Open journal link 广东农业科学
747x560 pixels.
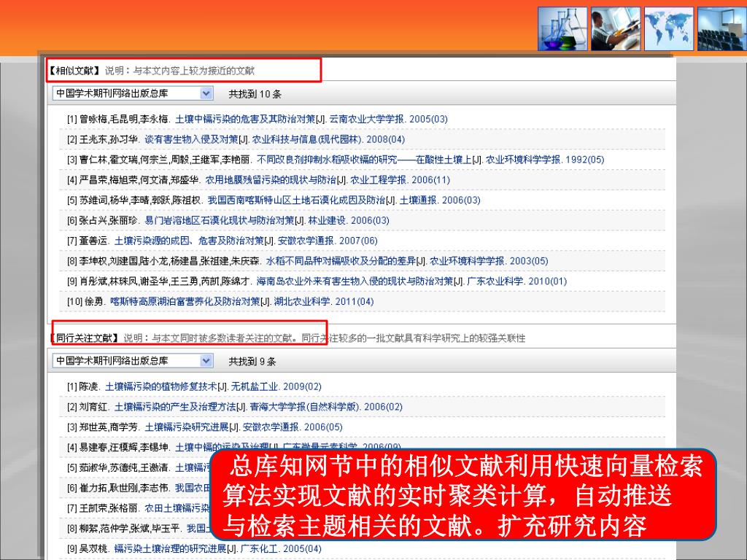(x=495, y=281)
